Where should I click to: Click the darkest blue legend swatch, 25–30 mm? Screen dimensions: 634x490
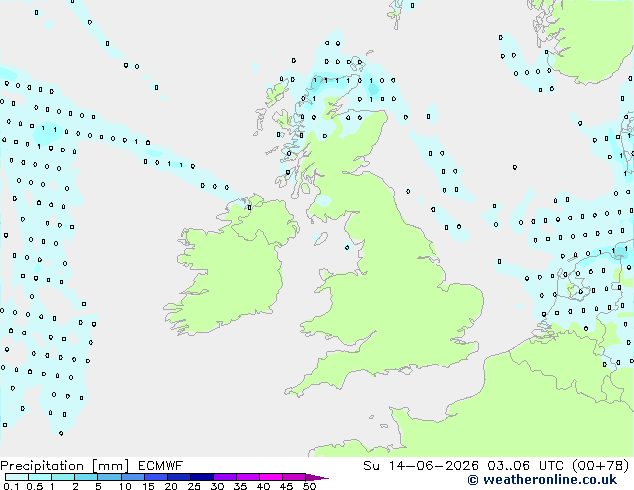pyautogui.click(x=202, y=477)
